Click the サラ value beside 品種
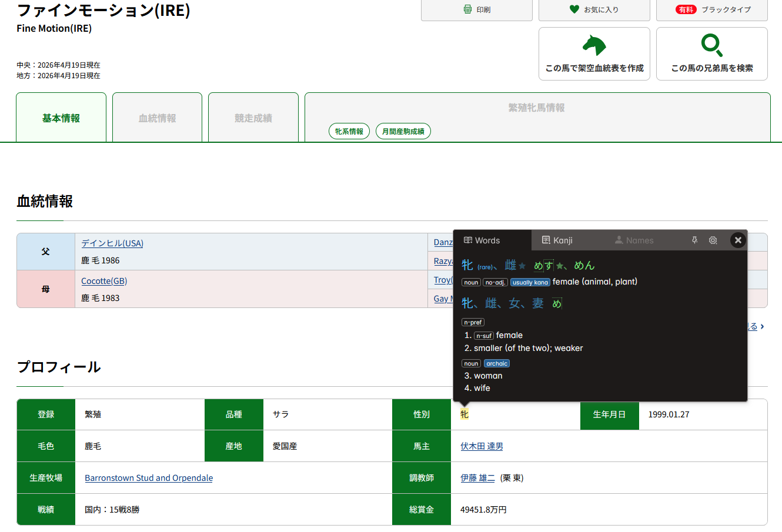The image size is (782, 532). (x=280, y=414)
